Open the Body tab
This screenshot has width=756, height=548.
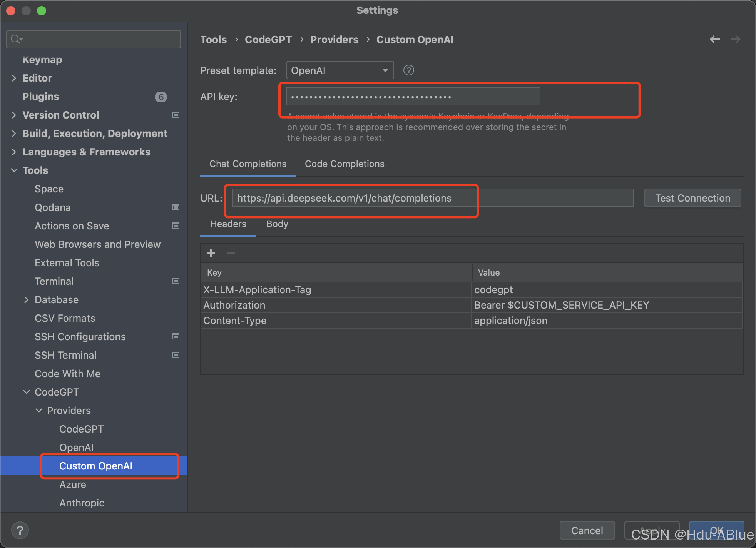277,224
